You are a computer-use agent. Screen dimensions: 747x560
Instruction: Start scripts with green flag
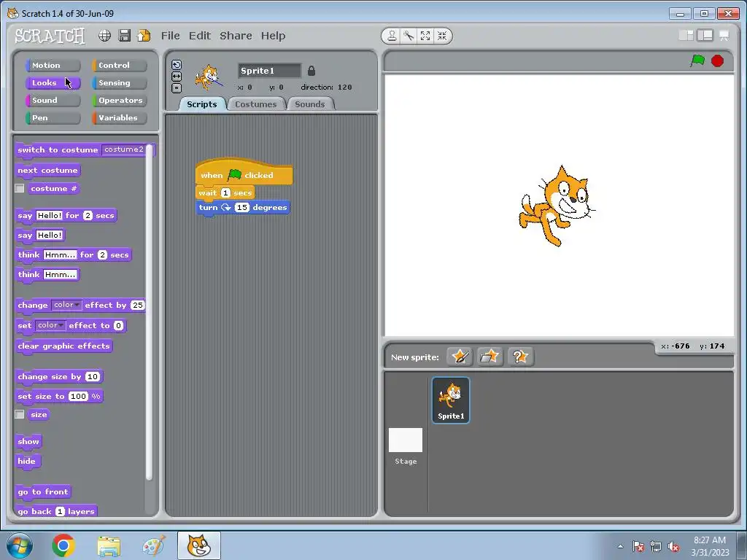[698, 61]
